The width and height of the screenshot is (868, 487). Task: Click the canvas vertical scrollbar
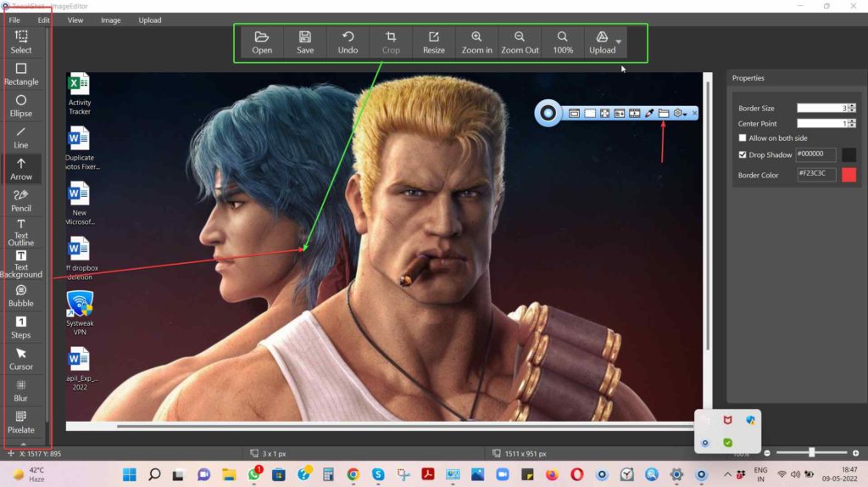(x=708, y=216)
